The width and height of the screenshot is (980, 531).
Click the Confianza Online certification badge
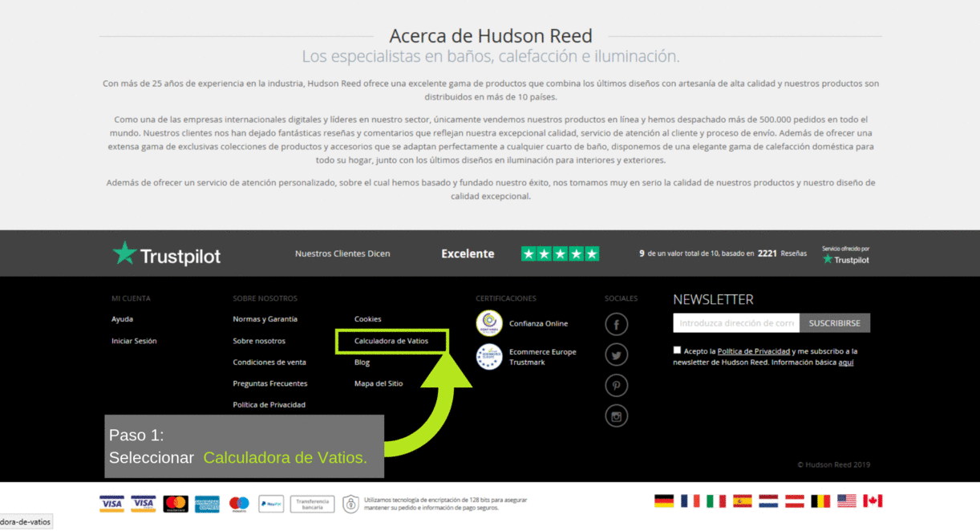pos(489,323)
